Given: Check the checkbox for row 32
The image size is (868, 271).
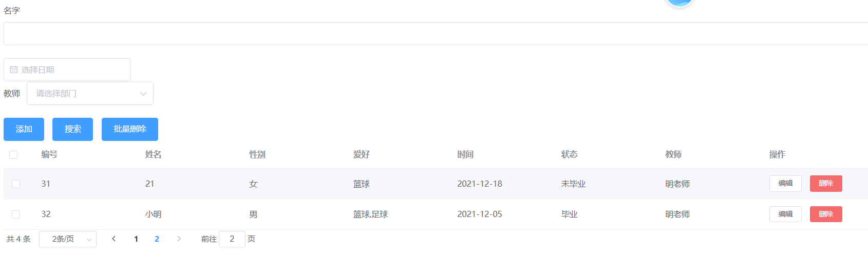Looking at the screenshot, I should (x=16, y=214).
